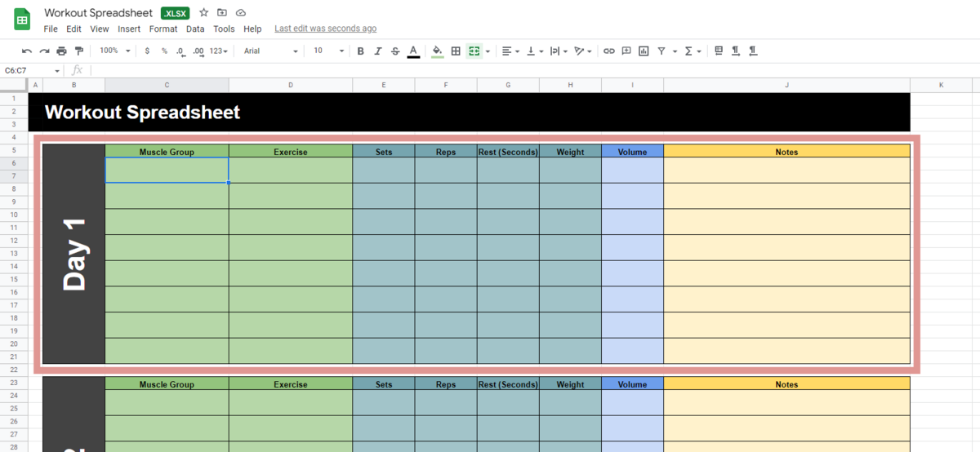
Task: Expand merge cells options arrow
Action: click(x=488, y=51)
